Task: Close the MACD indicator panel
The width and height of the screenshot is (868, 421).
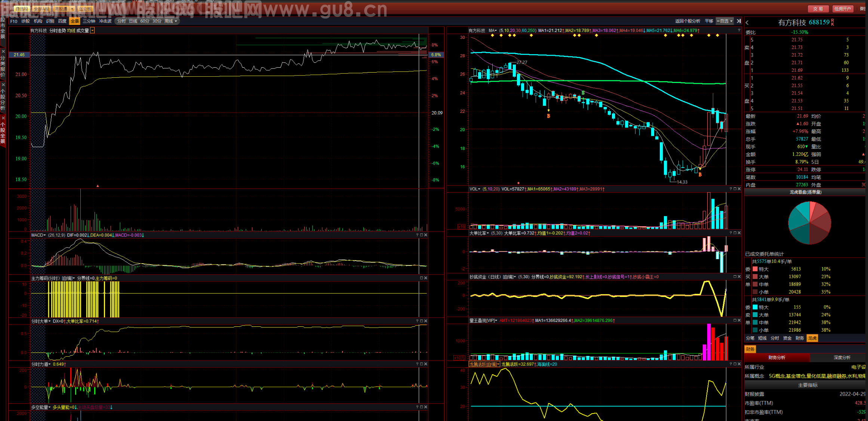Action: [426, 235]
